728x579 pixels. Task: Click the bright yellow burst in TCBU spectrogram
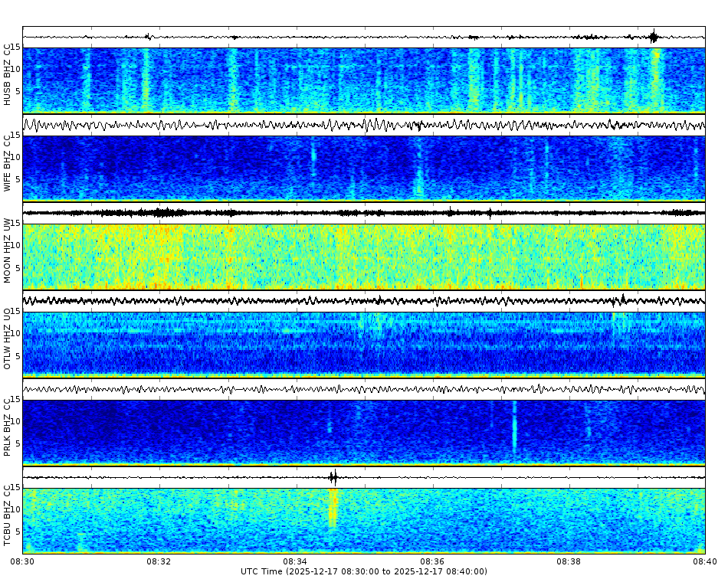pos(333,513)
